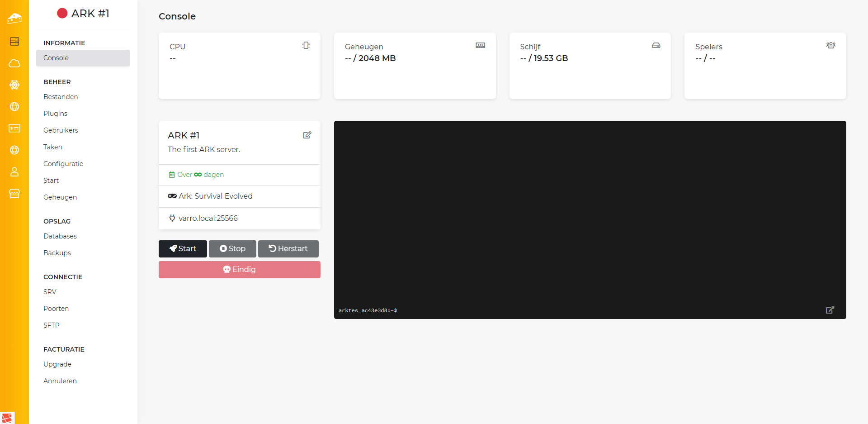Pop out the console in new window
868x424 pixels.
pos(830,310)
